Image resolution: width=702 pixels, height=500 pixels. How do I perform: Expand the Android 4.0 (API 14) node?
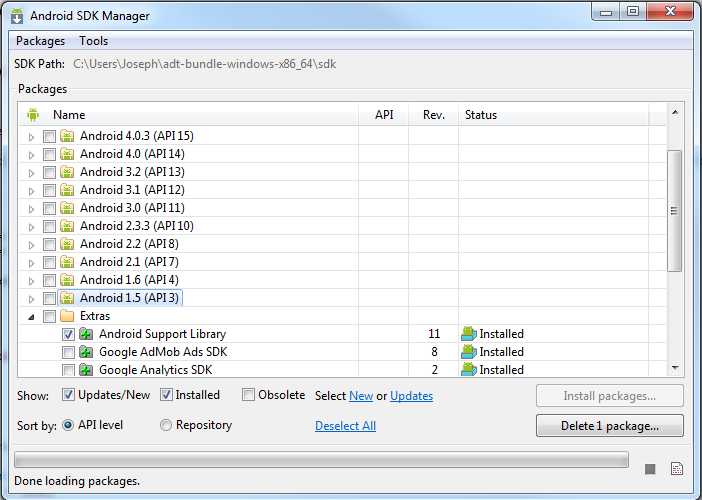point(31,155)
